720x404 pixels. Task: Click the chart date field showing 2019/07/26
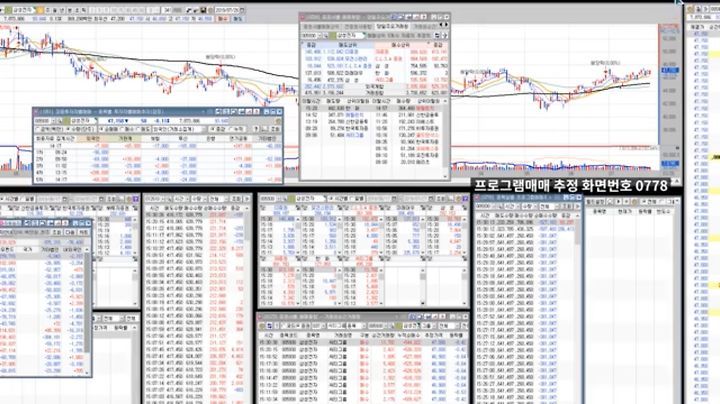point(227,10)
